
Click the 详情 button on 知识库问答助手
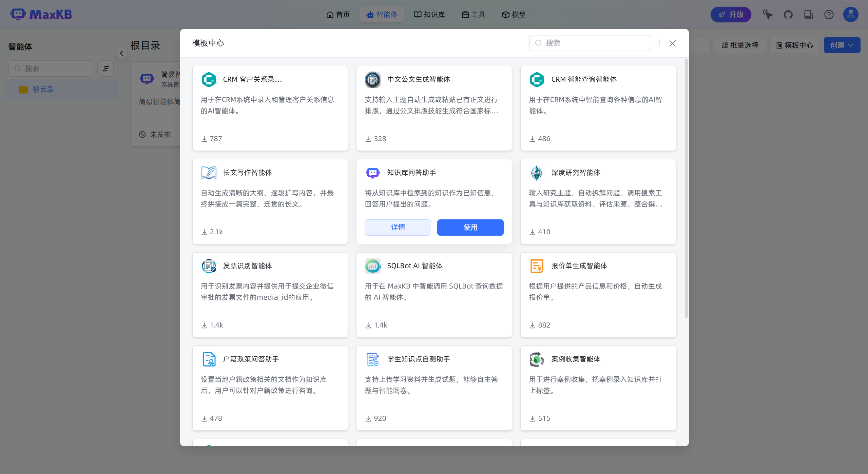point(398,227)
